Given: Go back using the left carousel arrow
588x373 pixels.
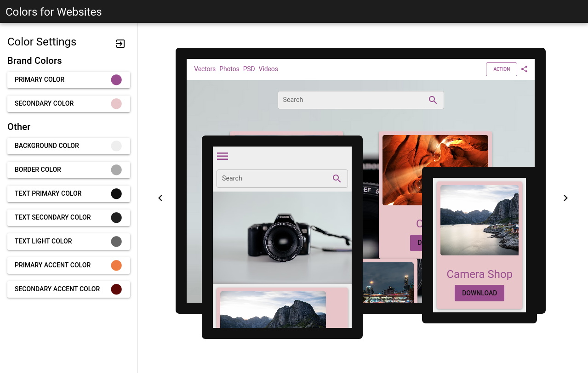Looking at the screenshot, I should tap(160, 198).
